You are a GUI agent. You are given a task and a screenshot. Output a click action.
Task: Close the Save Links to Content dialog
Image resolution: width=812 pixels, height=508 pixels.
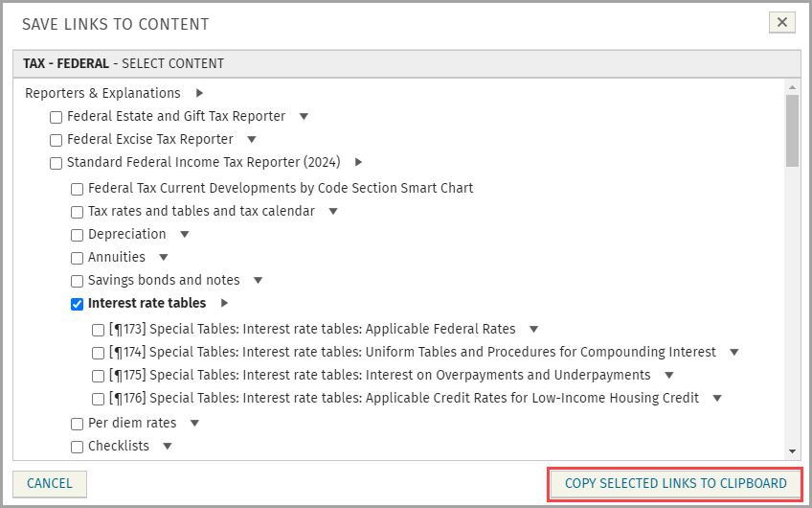tap(782, 23)
